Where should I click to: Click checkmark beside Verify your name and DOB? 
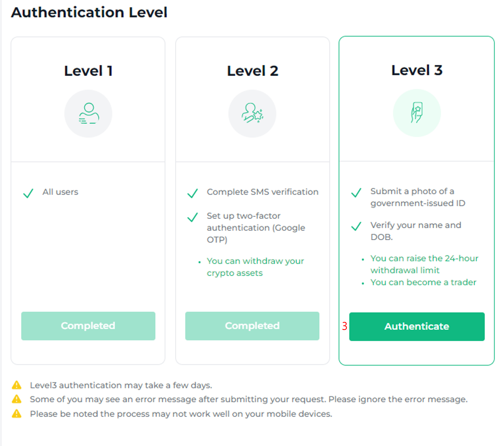coord(356,226)
